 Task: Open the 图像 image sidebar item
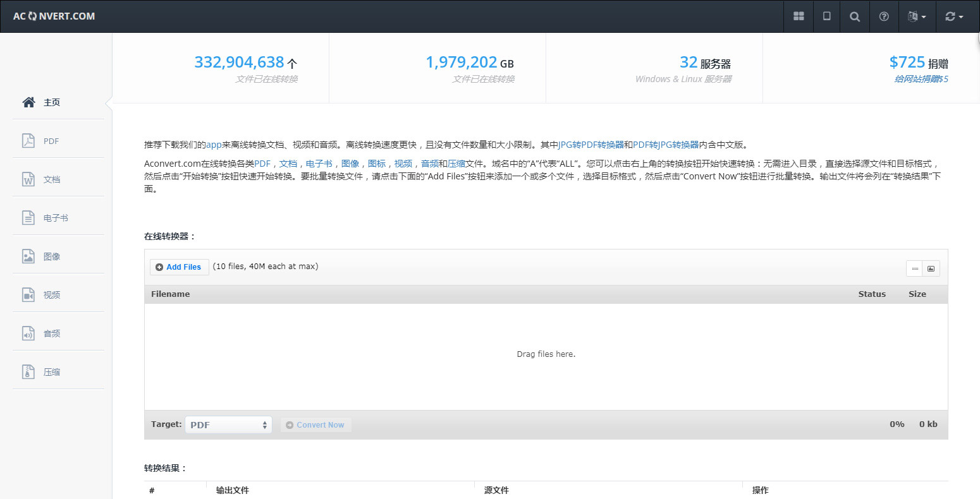[x=58, y=256]
